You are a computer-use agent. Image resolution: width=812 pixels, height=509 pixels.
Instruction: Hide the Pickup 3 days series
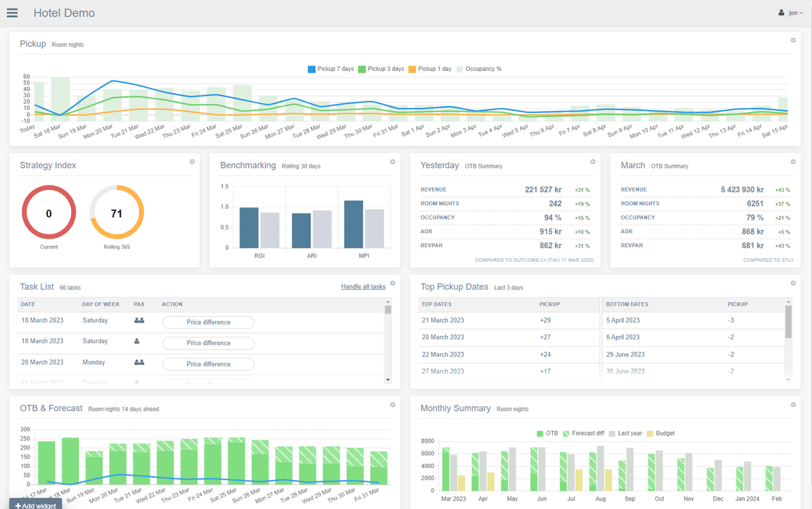pyautogui.click(x=381, y=69)
